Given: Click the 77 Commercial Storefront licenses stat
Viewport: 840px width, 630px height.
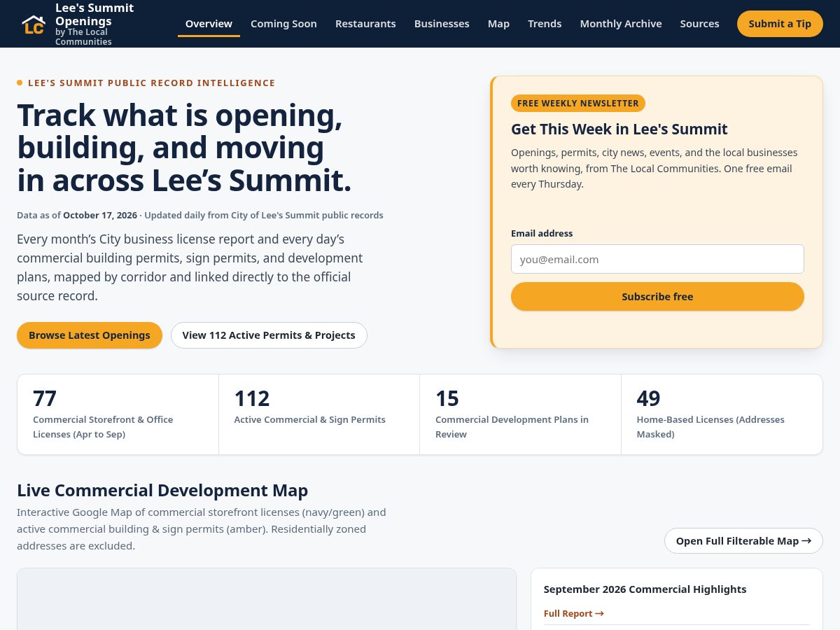Looking at the screenshot, I should (118, 414).
